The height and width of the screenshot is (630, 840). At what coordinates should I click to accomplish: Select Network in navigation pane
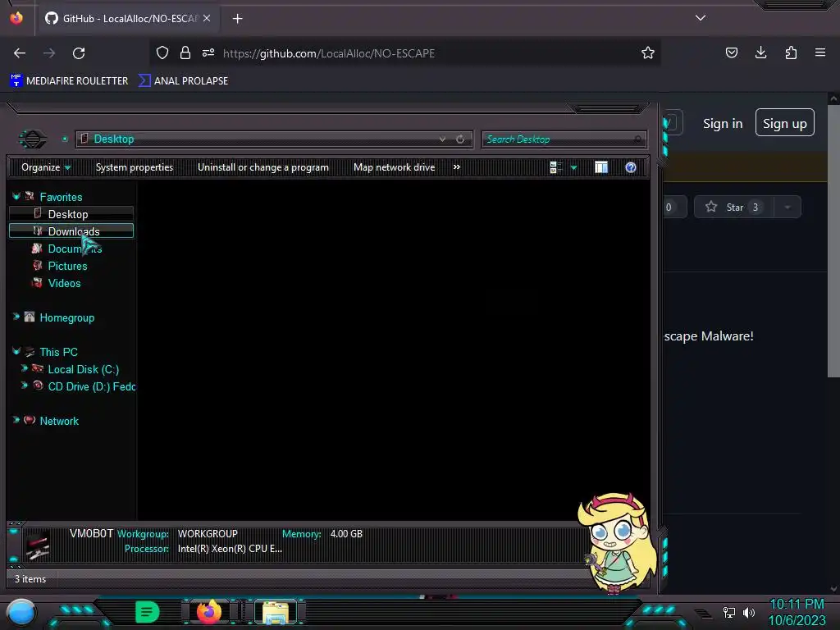(x=59, y=421)
